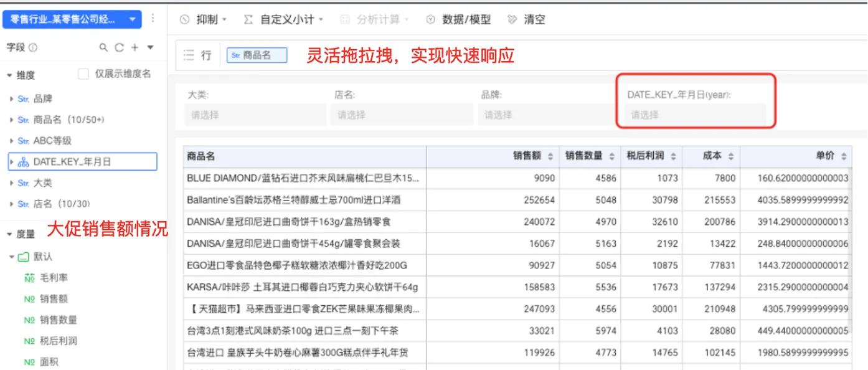Click the BLUE DIAMOND/蓝钻石 product row name
Screen dimensions: 868x370
(303, 178)
